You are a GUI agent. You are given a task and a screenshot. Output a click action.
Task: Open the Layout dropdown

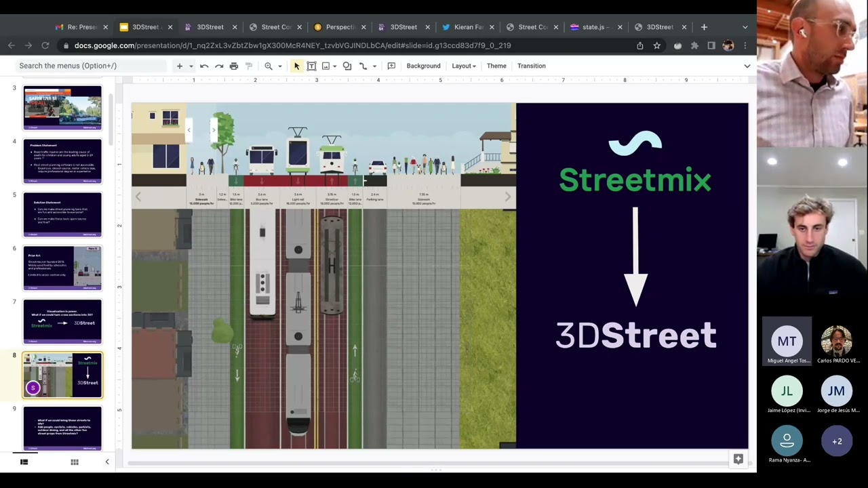[x=464, y=66]
